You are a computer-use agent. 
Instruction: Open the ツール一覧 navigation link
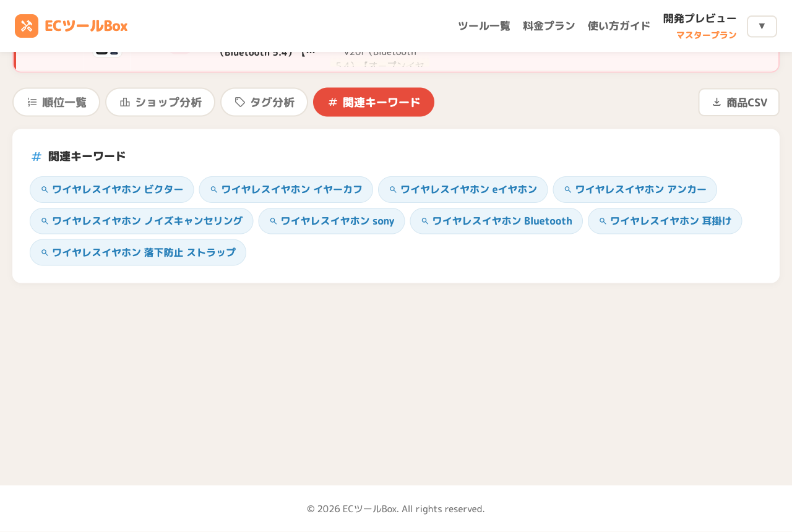click(484, 26)
